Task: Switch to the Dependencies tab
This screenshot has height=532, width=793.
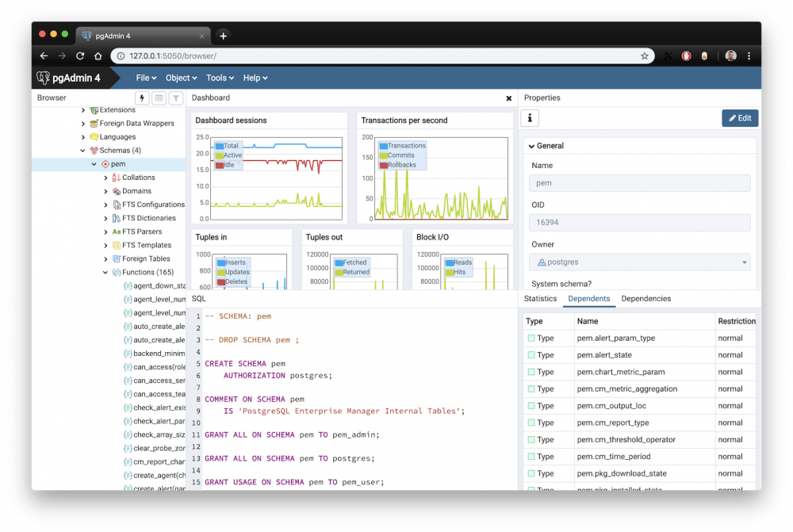Action: click(646, 299)
